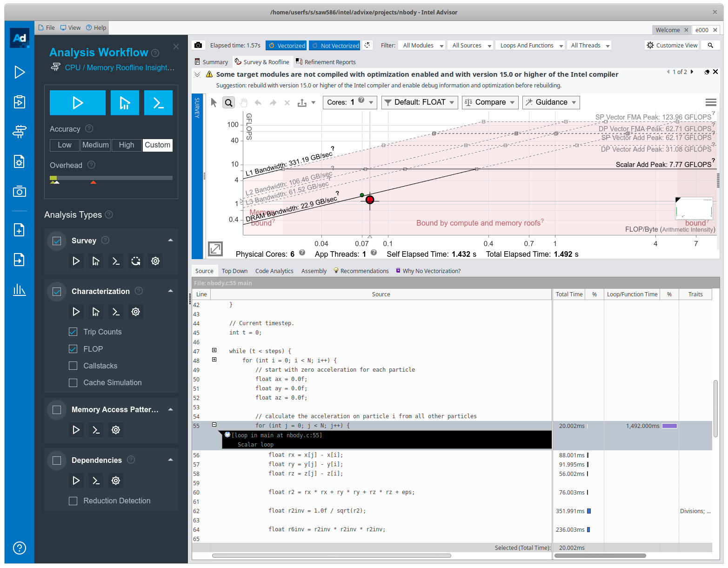Open the All Threads dropdown
This screenshot has width=728, height=568.
[589, 46]
